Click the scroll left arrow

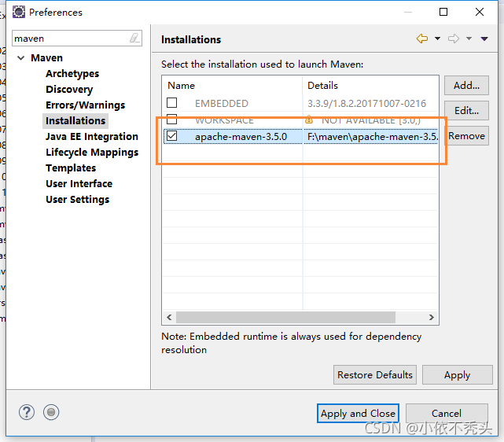169,317
